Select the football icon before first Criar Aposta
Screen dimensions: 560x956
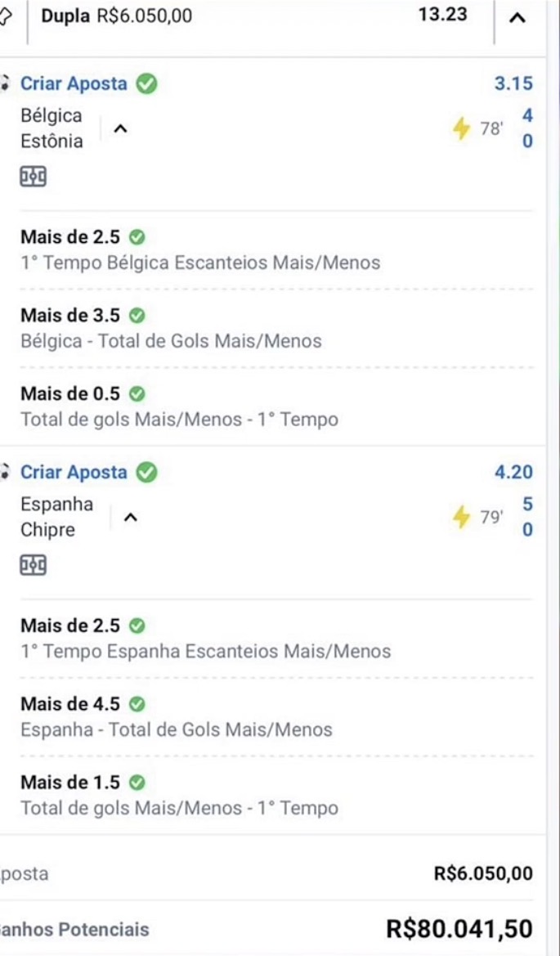[x=5, y=82]
